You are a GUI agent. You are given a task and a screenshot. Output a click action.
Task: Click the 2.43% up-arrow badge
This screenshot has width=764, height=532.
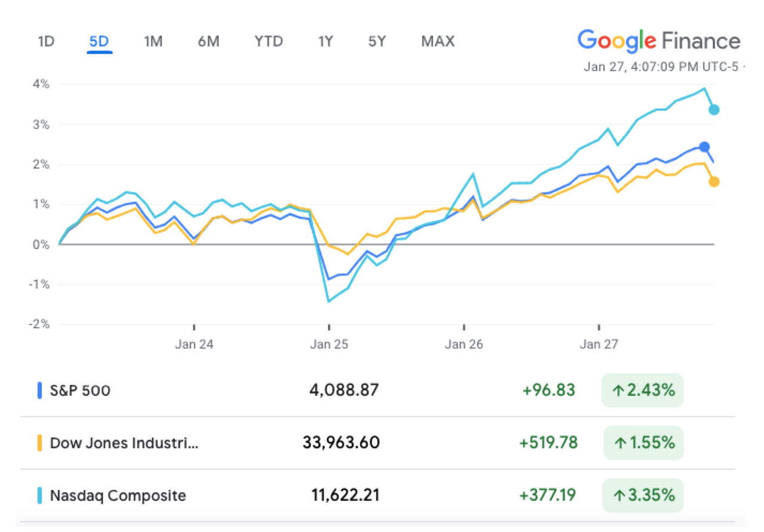pos(643,391)
